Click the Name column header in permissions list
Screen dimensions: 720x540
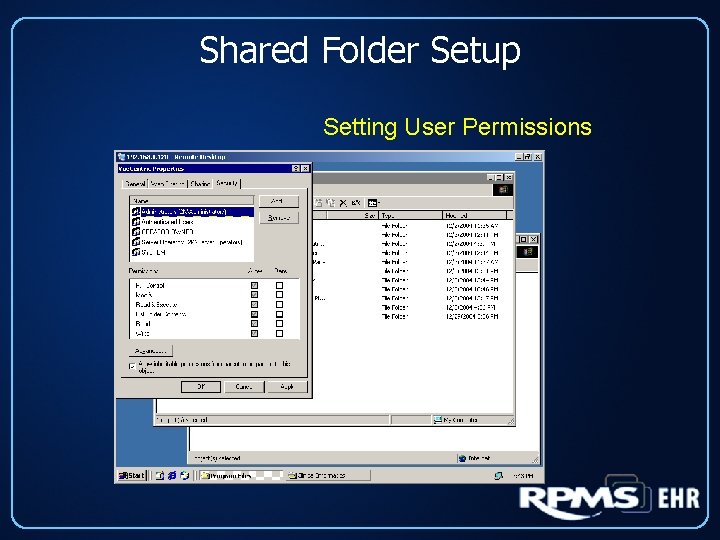pyautogui.click(x=192, y=201)
